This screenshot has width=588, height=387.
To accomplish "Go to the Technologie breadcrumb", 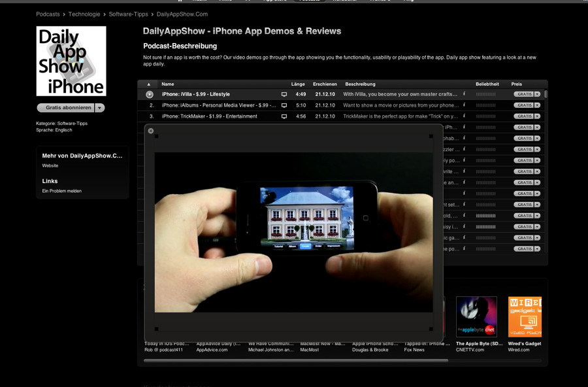I will [84, 14].
